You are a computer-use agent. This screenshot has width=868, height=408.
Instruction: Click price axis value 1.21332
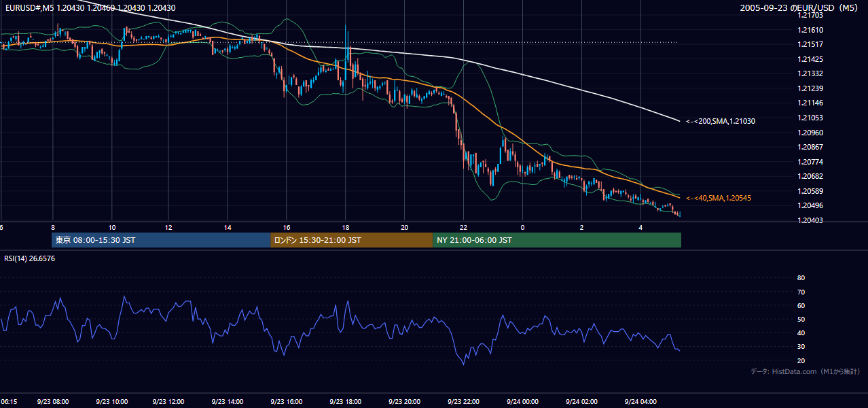click(x=811, y=73)
